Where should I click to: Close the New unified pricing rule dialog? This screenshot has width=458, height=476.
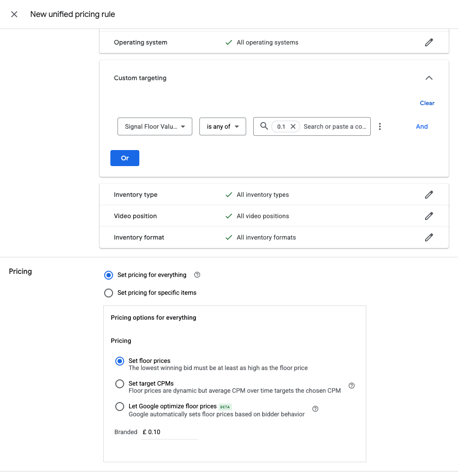[x=14, y=14]
